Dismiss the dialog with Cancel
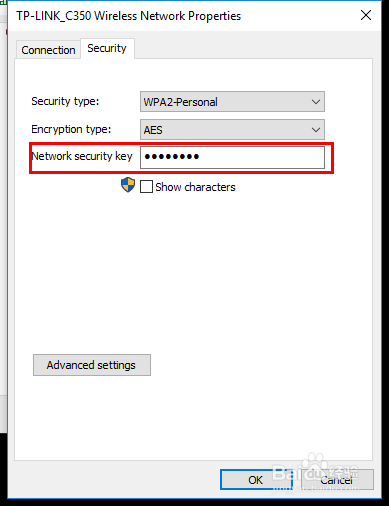389x506 pixels. [337, 480]
